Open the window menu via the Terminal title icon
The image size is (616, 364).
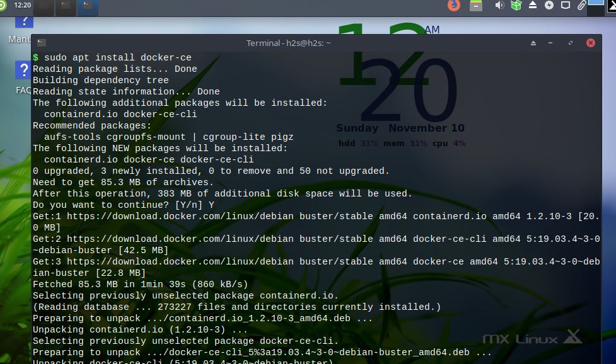[x=40, y=42]
